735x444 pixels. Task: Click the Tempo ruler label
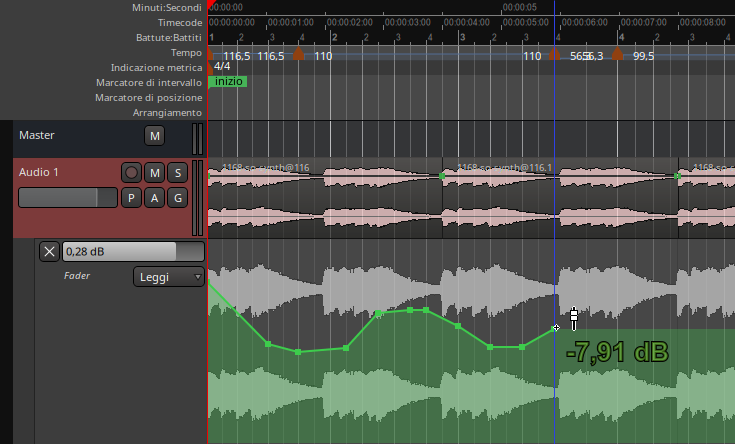point(186,52)
